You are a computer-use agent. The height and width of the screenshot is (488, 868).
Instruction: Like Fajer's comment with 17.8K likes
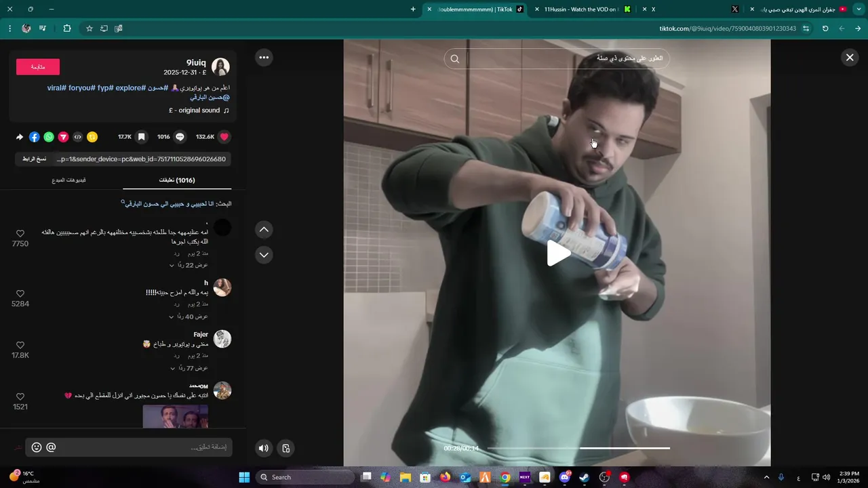20,346
